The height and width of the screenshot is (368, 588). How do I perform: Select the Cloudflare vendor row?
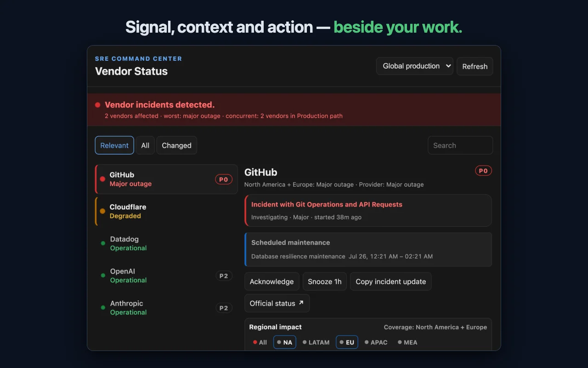coord(166,211)
